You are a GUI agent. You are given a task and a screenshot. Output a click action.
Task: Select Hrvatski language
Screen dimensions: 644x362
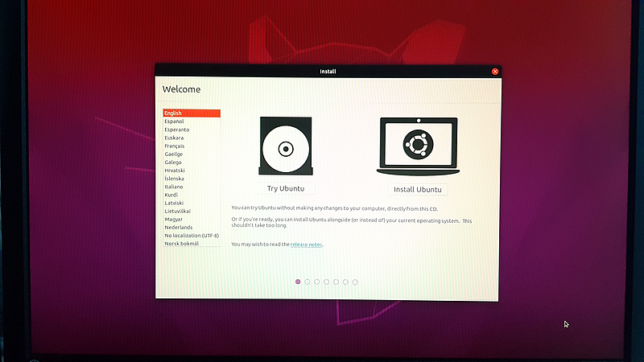[x=192, y=171]
